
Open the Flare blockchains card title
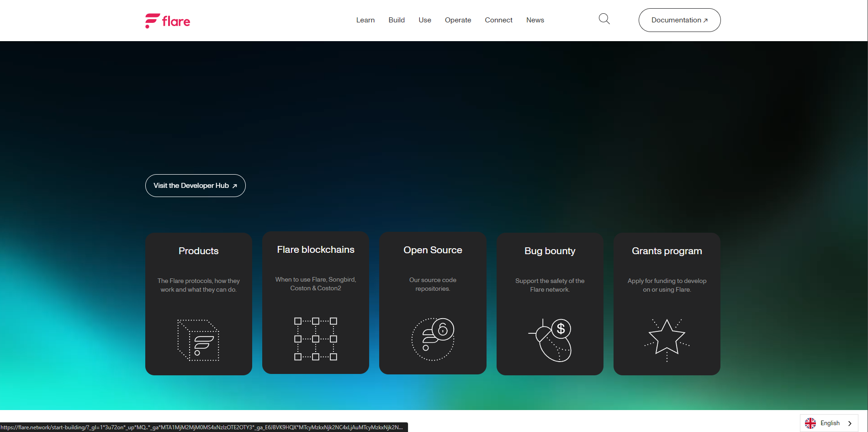316,250
